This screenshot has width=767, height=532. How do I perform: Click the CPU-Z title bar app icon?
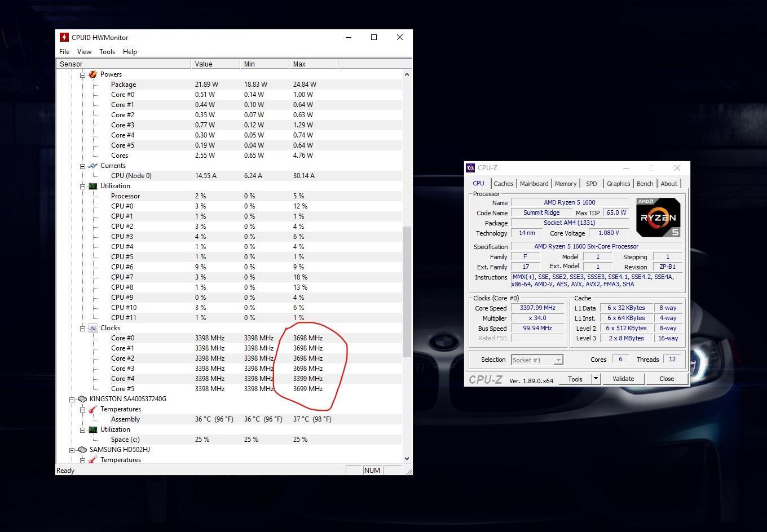point(470,168)
